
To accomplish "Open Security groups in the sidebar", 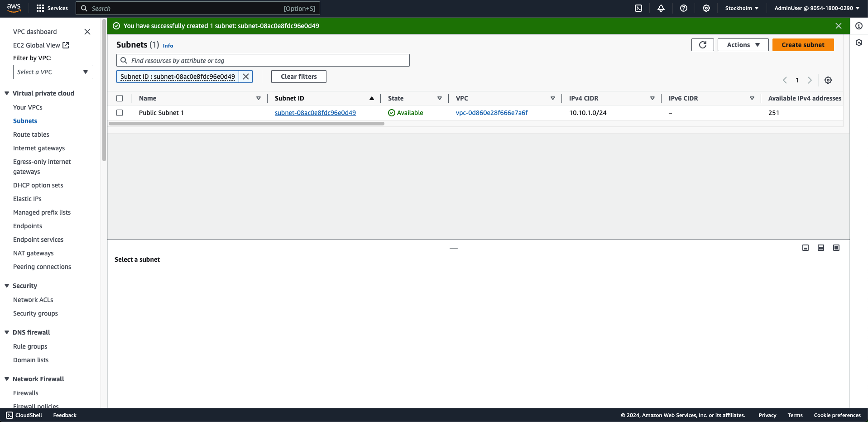I will click(35, 313).
